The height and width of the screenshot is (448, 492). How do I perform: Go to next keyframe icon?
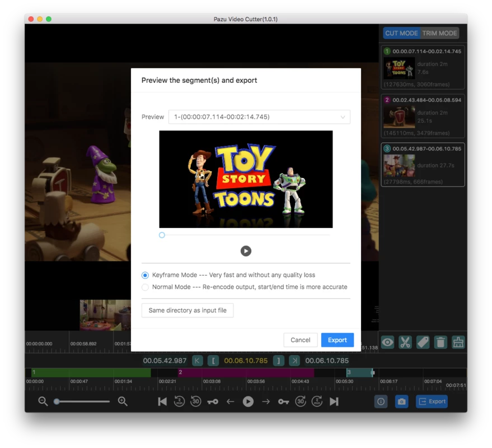pos(283,402)
